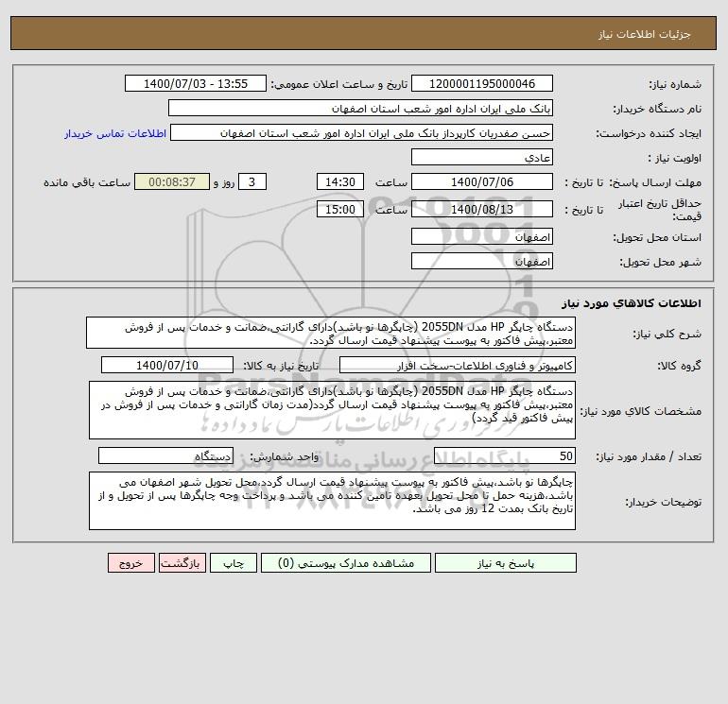Click the delivery province field 'اصفهان'
Screen dimensions: 728x704
click(482, 236)
